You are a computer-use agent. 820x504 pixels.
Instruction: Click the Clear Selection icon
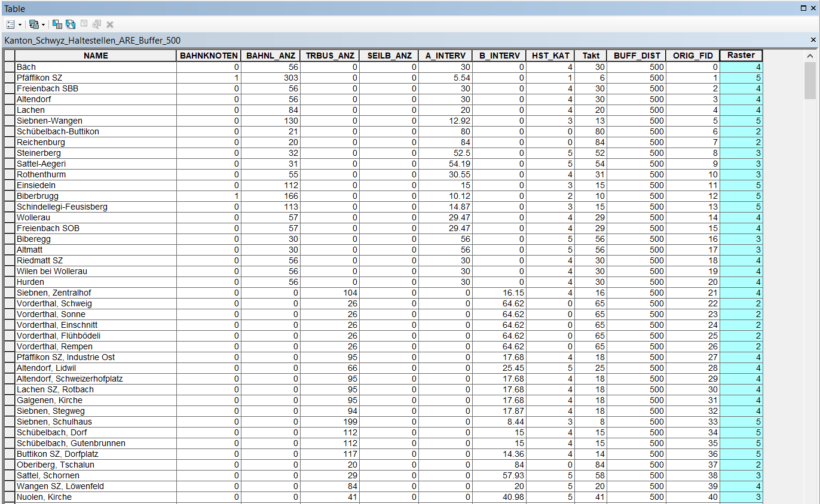[84, 24]
